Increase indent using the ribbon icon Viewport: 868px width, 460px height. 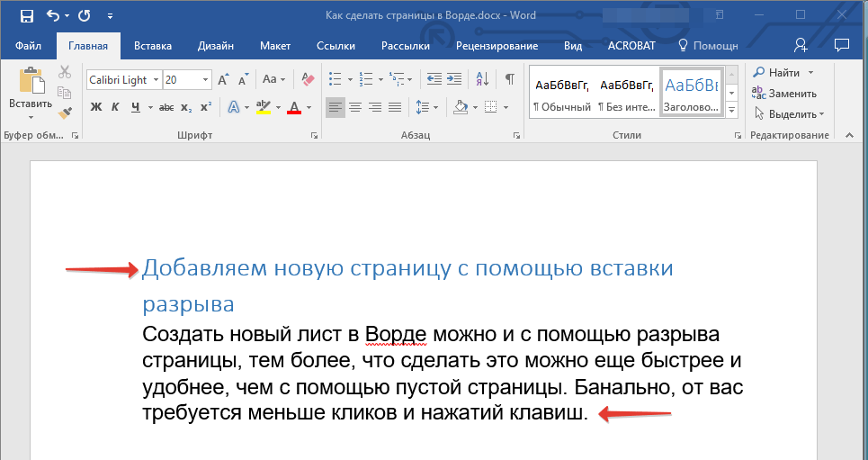tap(454, 79)
